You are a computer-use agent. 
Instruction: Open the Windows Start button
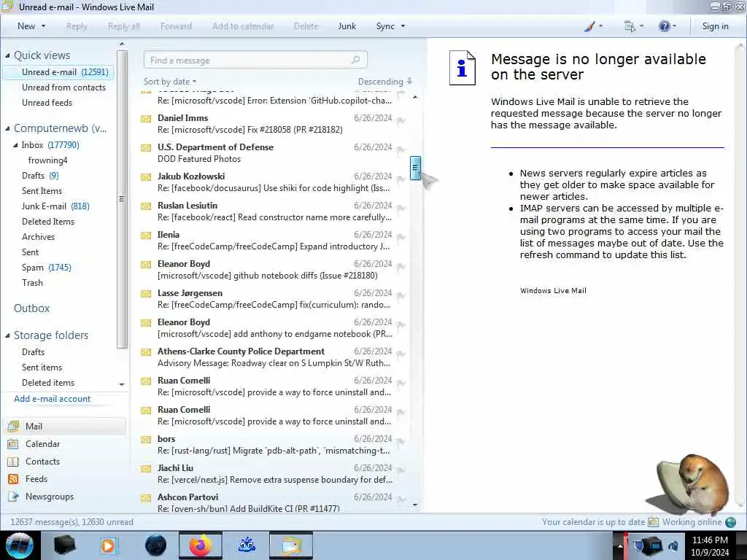point(19,545)
